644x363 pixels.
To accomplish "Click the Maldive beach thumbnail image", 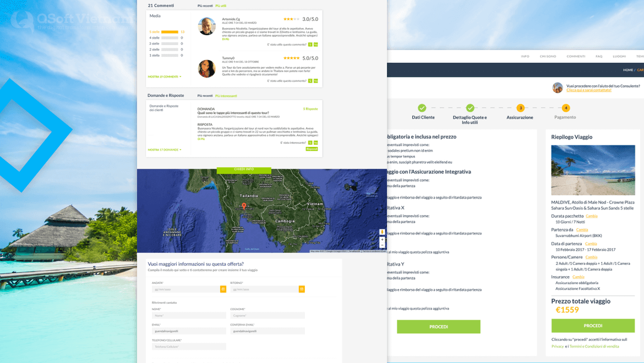I will point(593,170).
